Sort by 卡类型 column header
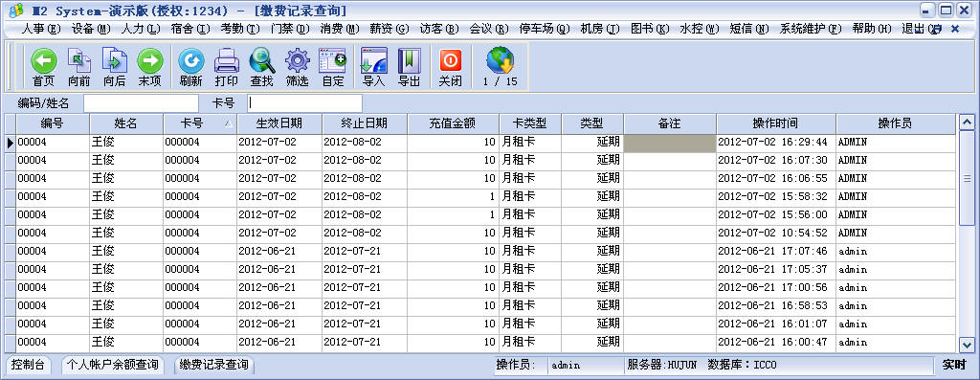This screenshot has height=380, width=980. pyautogui.click(x=530, y=123)
